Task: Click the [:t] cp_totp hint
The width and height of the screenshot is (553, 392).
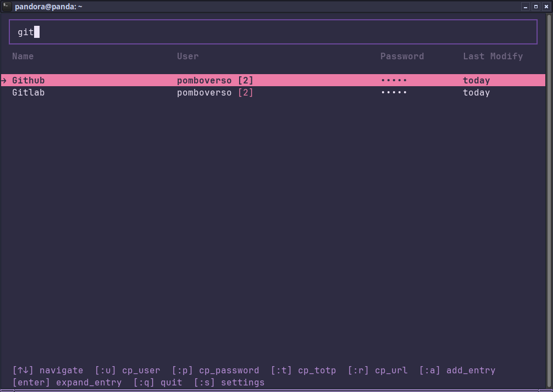Action: [303, 371]
